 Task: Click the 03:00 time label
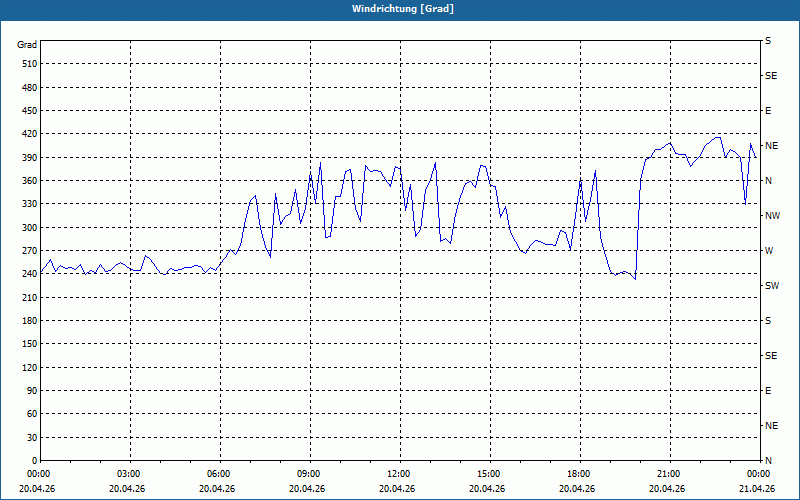130,474
